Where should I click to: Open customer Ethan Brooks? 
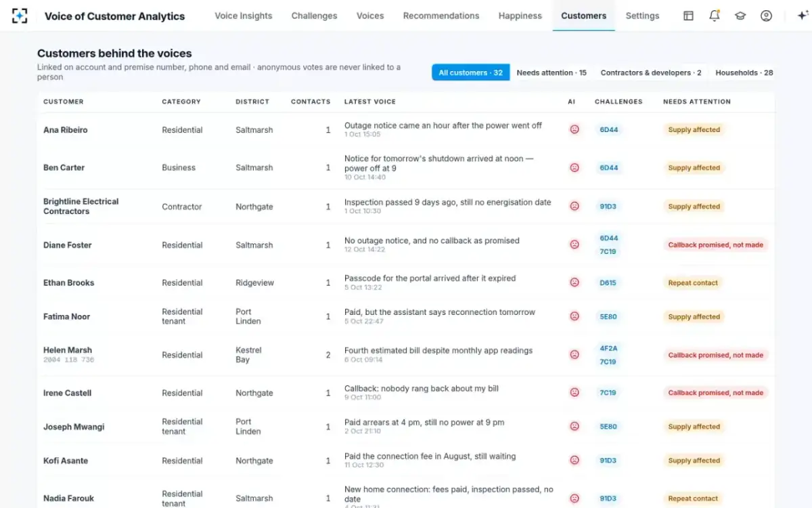(69, 283)
